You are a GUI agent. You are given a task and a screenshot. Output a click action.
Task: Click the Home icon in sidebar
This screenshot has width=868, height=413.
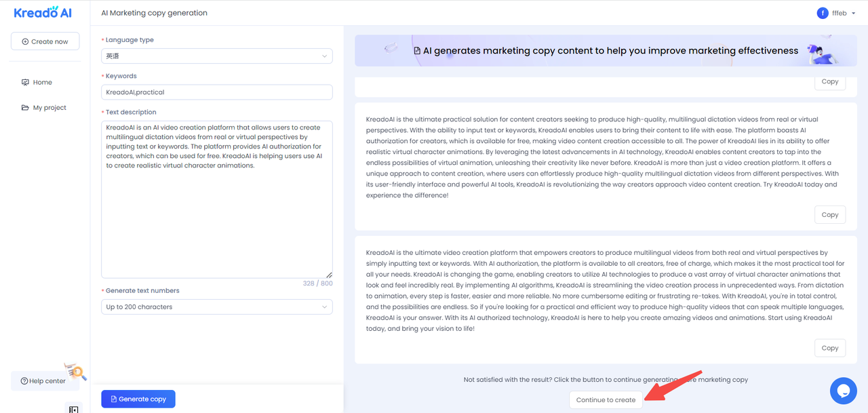click(x=25, y=82)
